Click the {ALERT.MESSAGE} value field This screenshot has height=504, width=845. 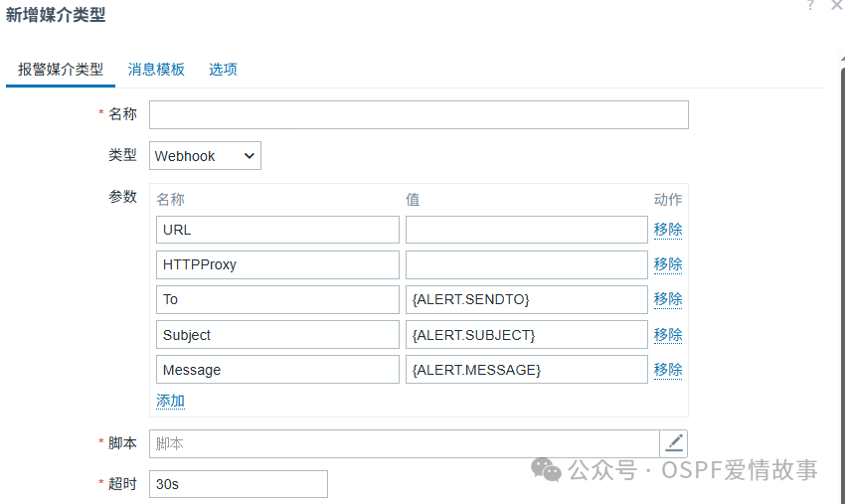[527, 370]
